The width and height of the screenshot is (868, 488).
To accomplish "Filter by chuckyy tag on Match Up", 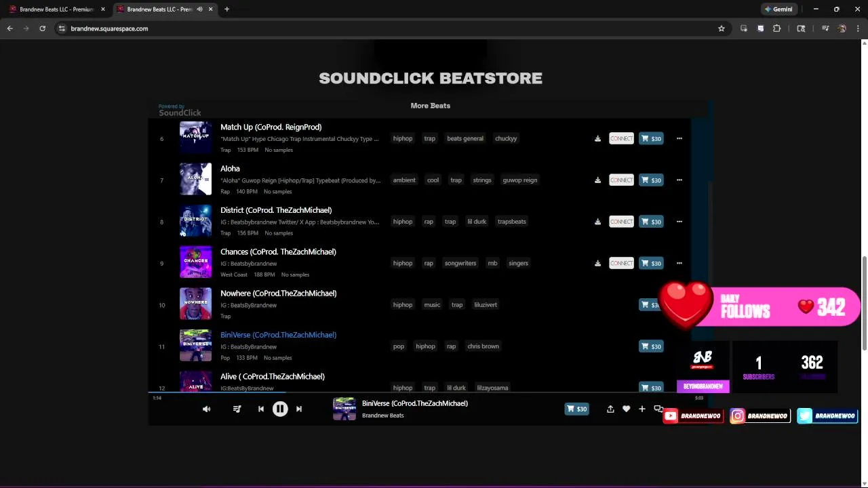I will [506, 138].
